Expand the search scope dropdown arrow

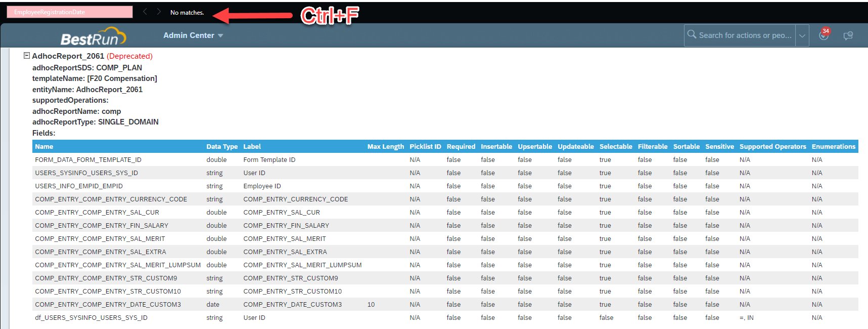click(802, 35)
